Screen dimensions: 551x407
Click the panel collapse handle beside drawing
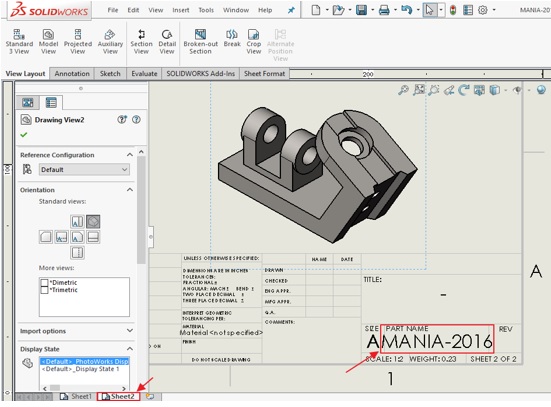tap(150, 237)
